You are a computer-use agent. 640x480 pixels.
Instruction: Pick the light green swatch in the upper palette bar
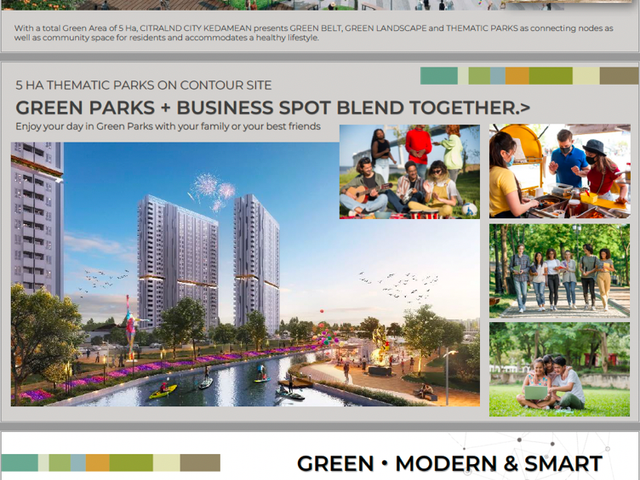(479, 76)
